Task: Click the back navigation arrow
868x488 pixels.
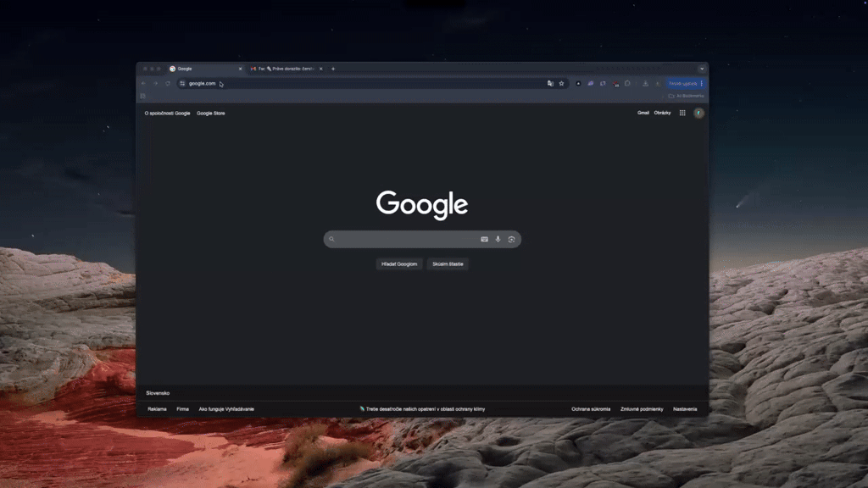Action: [x=143, y=84]
